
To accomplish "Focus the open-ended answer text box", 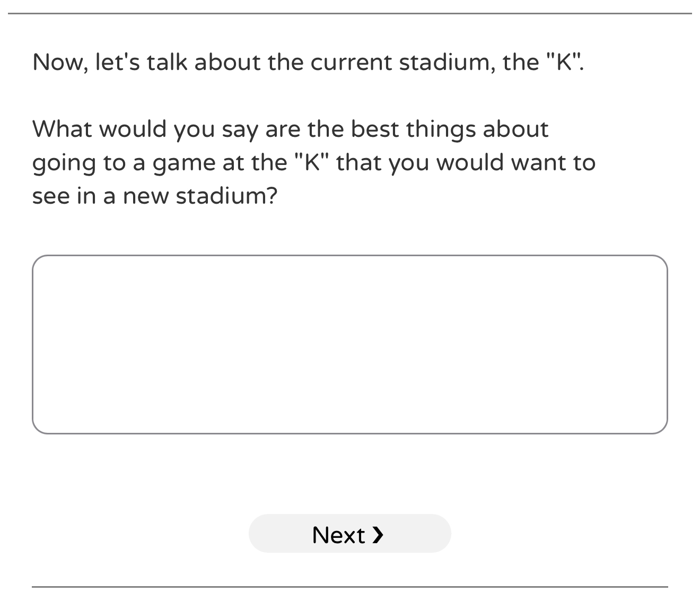I will [x=349, y=344].
